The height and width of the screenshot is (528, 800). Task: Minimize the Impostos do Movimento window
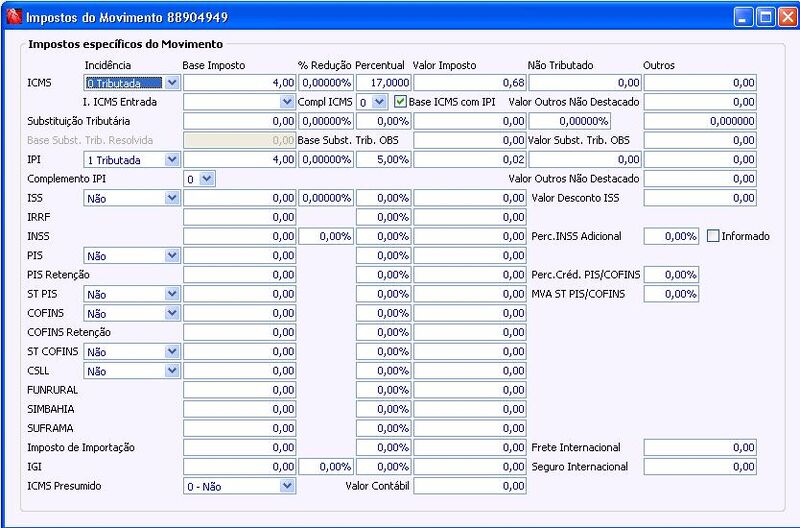click(743, 17)
